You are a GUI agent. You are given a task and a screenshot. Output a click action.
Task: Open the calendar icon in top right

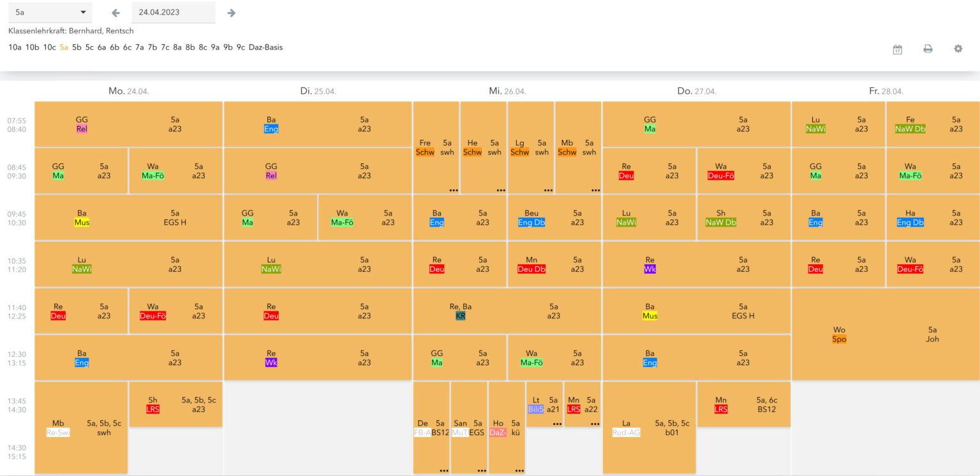click(x=898, y=49)
